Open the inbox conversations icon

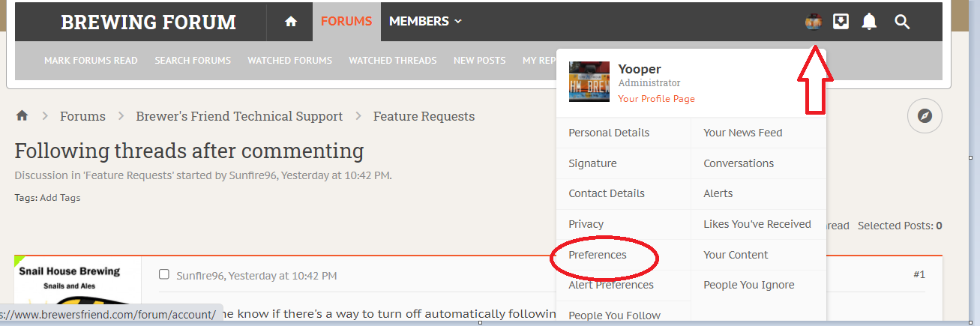coord(841,22)
